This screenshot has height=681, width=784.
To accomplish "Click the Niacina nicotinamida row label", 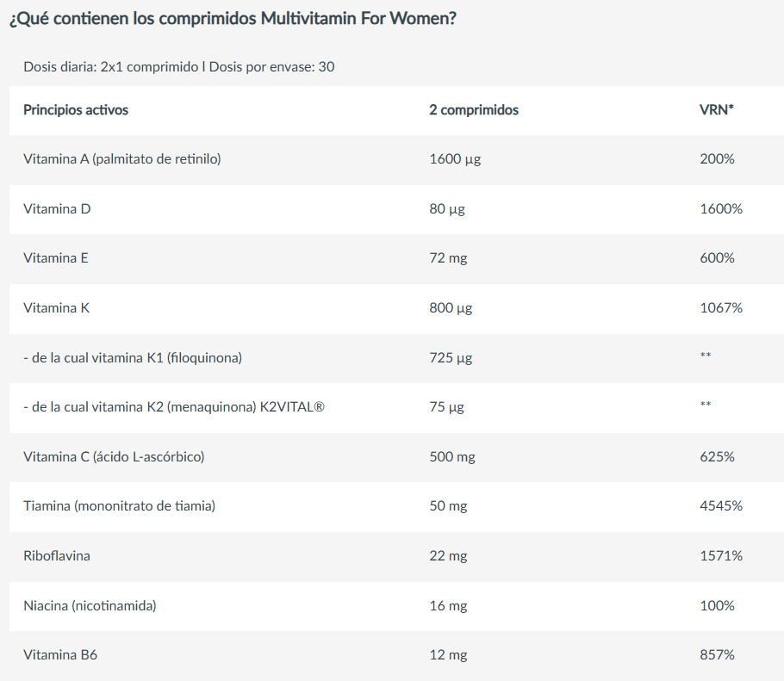I will pos(90,605).
